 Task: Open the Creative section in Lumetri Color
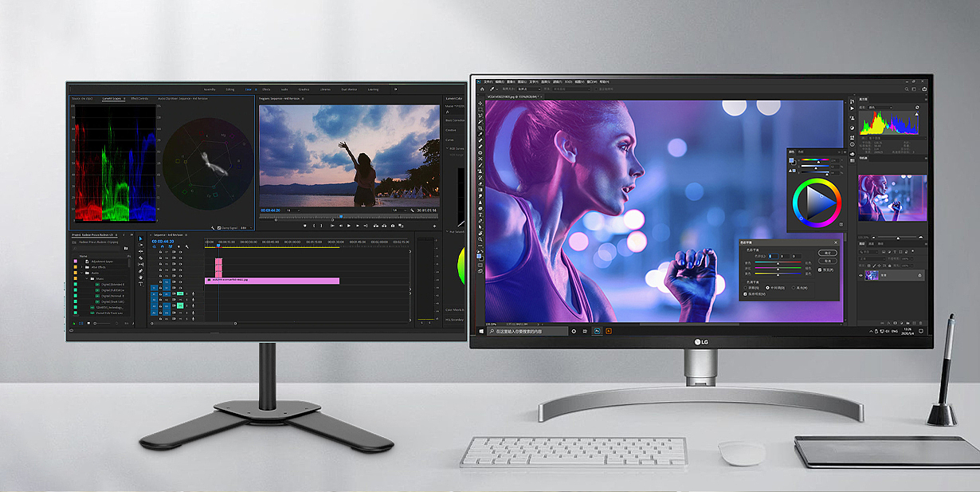coord(450,130)
